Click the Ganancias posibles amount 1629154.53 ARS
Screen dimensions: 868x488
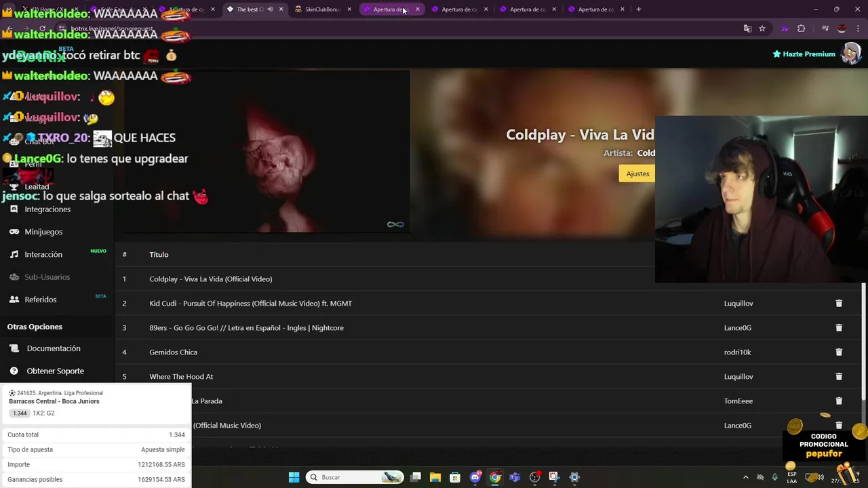(161, 480)
